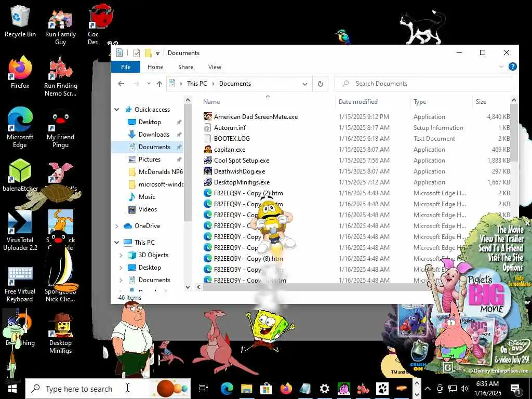Open the address bar history dropdown
The height and width of the screenshot is (399, 532).
305,84
